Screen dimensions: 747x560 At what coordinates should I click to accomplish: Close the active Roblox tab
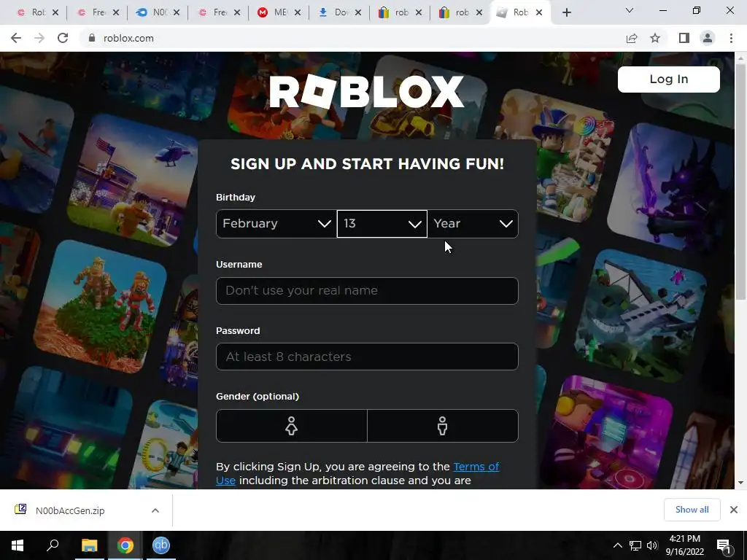pyautogui.click(x=539, y=12)
